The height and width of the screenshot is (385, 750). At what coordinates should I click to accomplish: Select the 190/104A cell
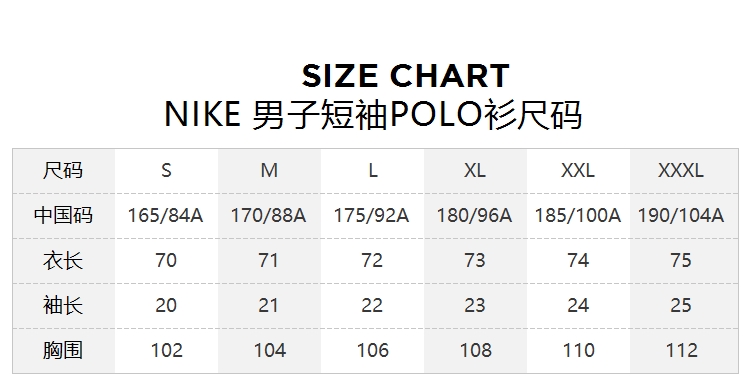681,216
